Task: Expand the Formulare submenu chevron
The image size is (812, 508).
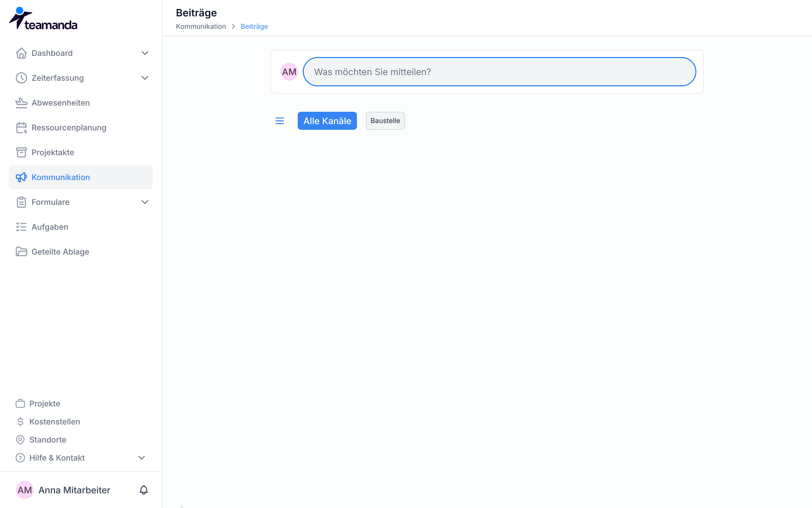Action: (x=145, y=202)
